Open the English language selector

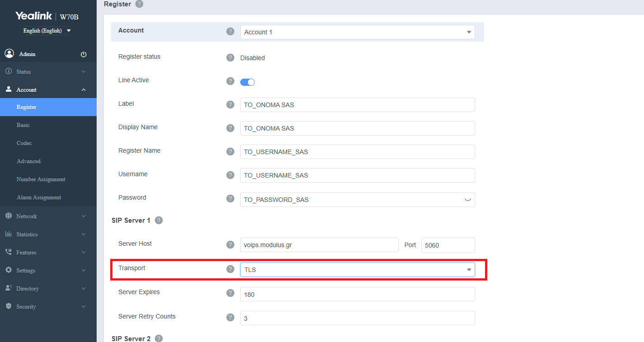(x=47, y=31)
